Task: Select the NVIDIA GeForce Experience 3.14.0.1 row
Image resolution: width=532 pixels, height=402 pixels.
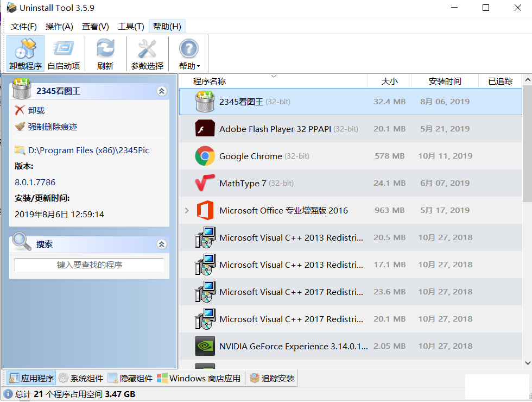Action: pos(351,346)
